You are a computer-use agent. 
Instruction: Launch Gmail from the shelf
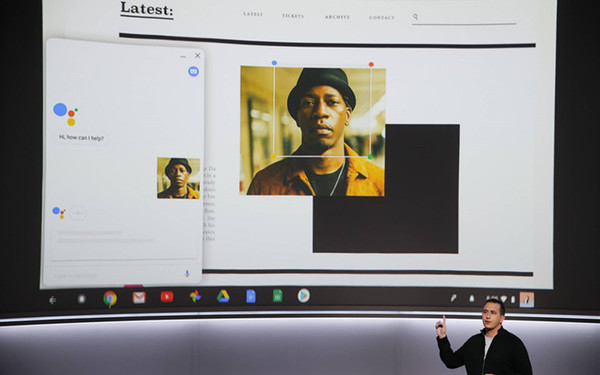tap(139, 297)
